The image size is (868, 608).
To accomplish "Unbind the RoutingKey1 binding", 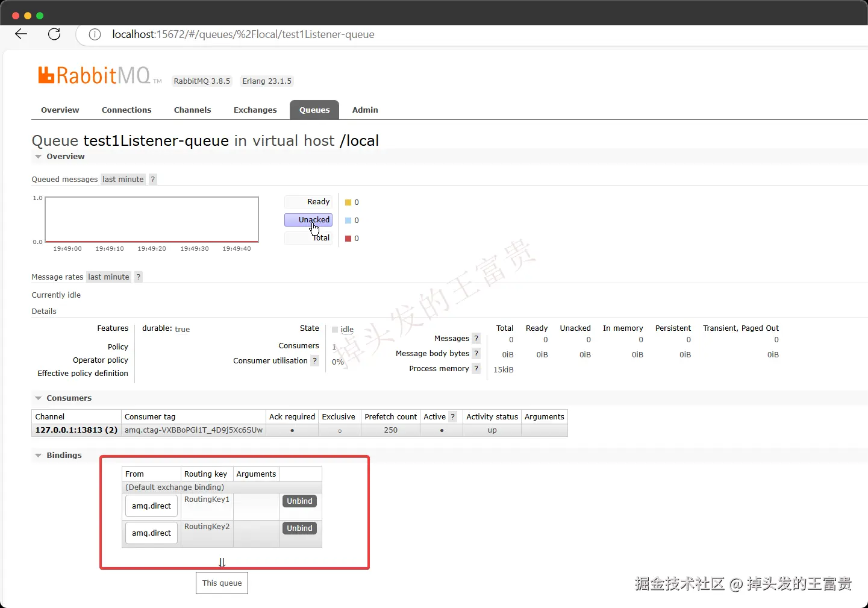I will coord(299,501).
